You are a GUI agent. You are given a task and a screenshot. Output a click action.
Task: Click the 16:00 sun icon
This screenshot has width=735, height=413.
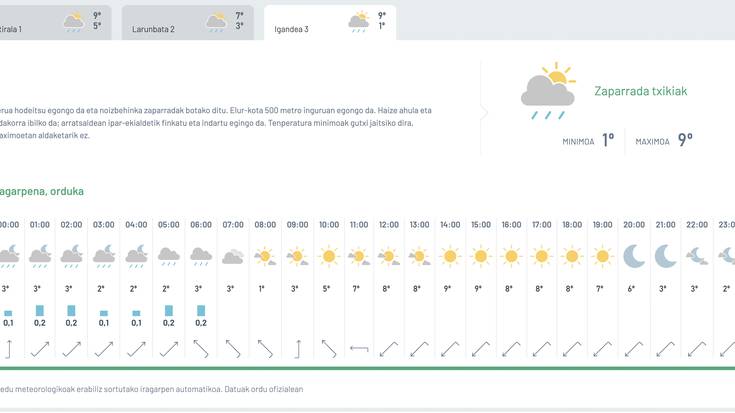coord(511,256)
